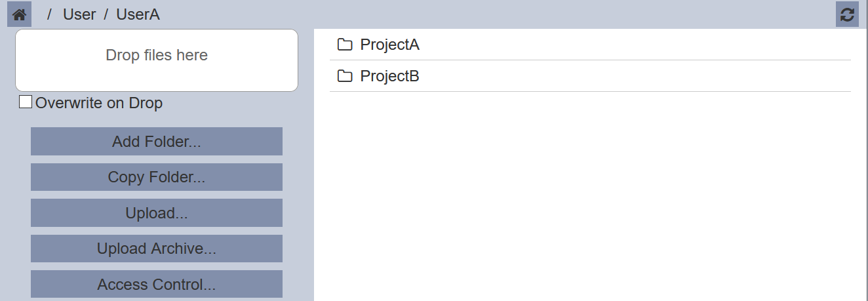Select Upload Archive... button
This screenshot has height=301, width=868.
click(x=157, y=249)
